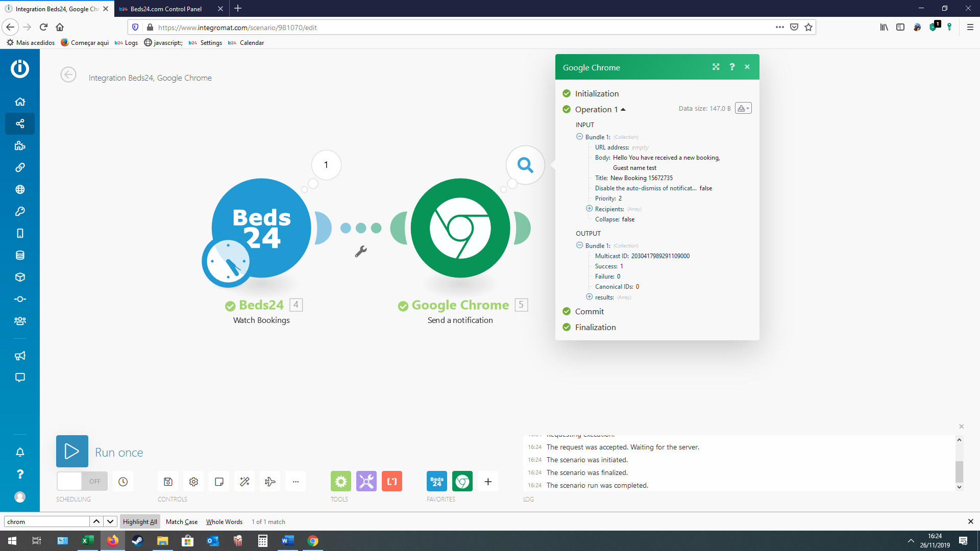Go to the dashboard home icon in sidebar
Viewport: 980px width, 551px height.
(20, 102)
